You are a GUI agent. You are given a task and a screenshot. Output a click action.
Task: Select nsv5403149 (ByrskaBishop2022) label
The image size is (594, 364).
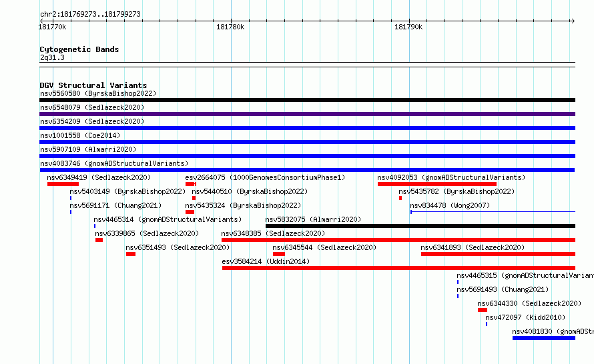[127, 191]
